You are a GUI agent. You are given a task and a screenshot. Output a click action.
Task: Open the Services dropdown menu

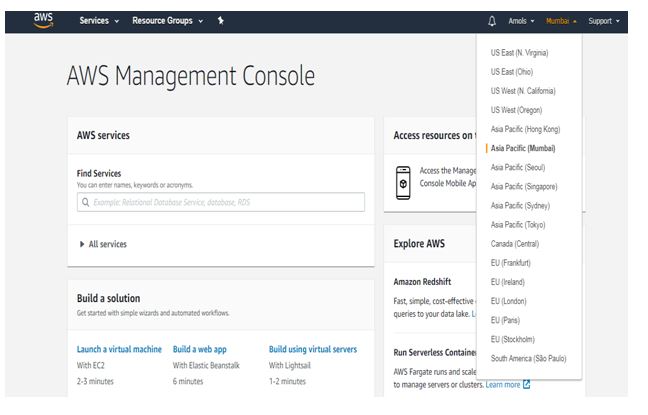pos(99,21)
